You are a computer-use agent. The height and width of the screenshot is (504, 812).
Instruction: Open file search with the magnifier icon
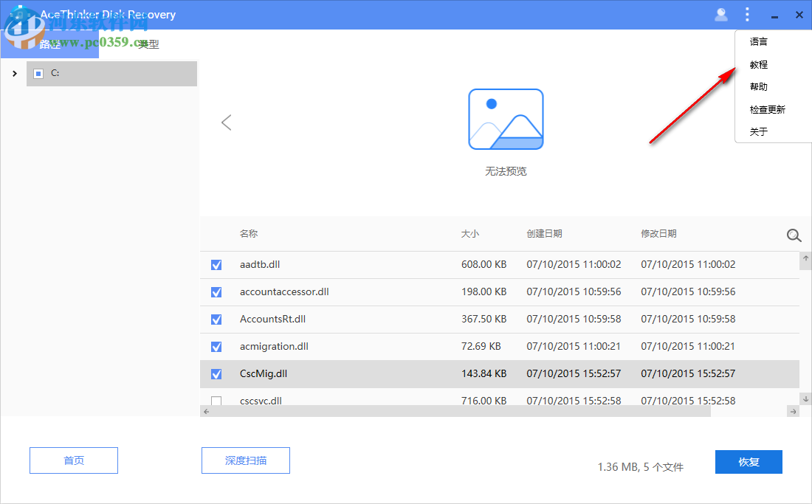(794, 235)
